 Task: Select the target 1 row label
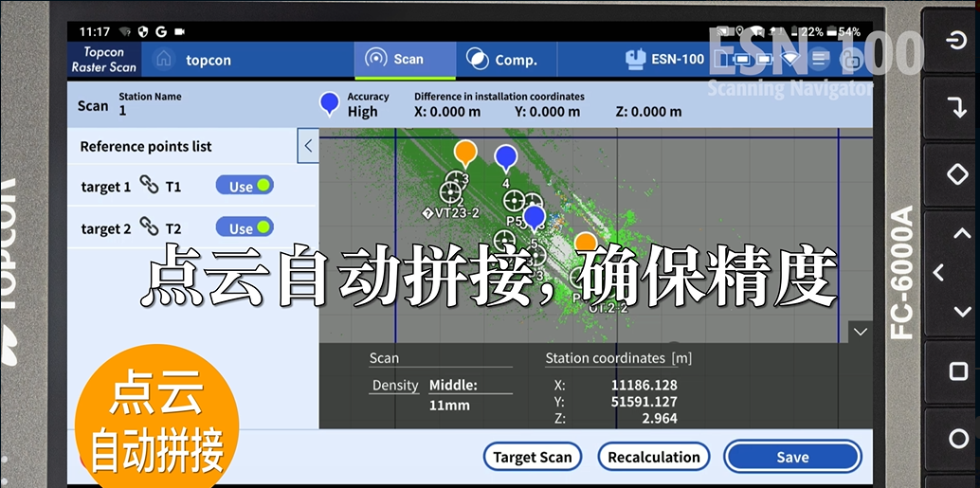tap(105, 187)
